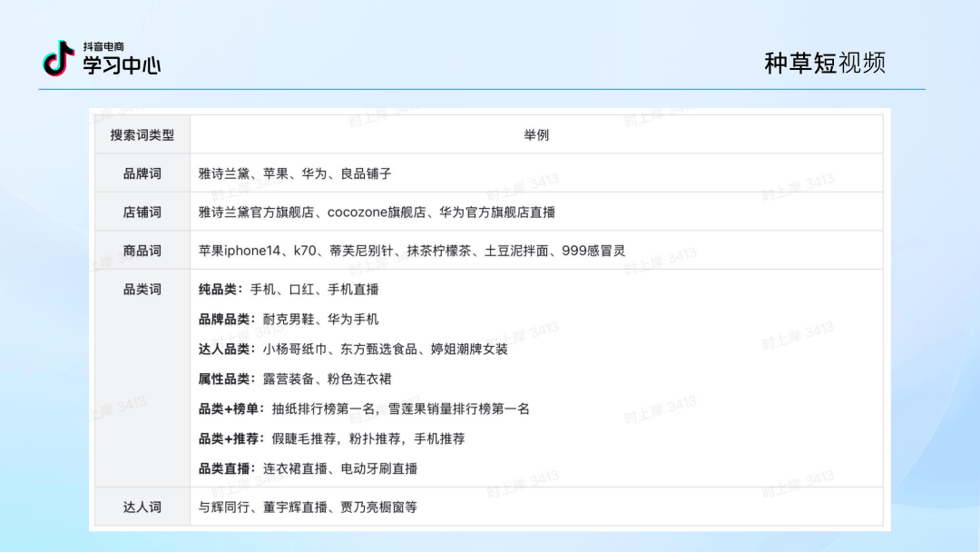This screenshot has width=980, height=552.
Task: Click the 纯品类 bold sub-label
Action: 220,290
